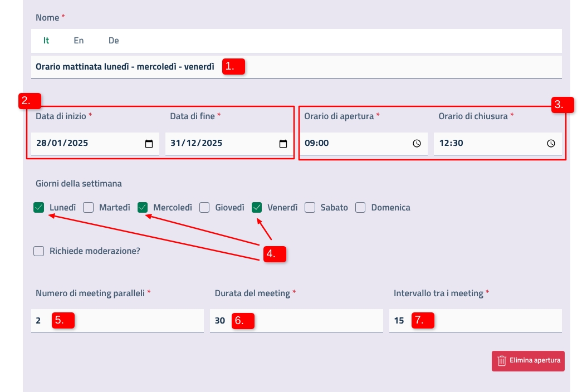Image resolution: width=587 pixels, height=392 pixels.
Task: Uncheck the Venerdì checkbox
Action: [257, 208]
